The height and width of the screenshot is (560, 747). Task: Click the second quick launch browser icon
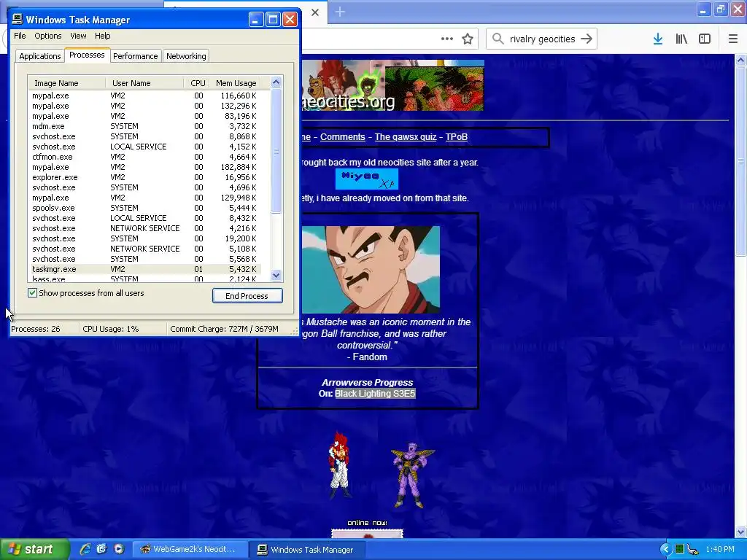(101, 549)
